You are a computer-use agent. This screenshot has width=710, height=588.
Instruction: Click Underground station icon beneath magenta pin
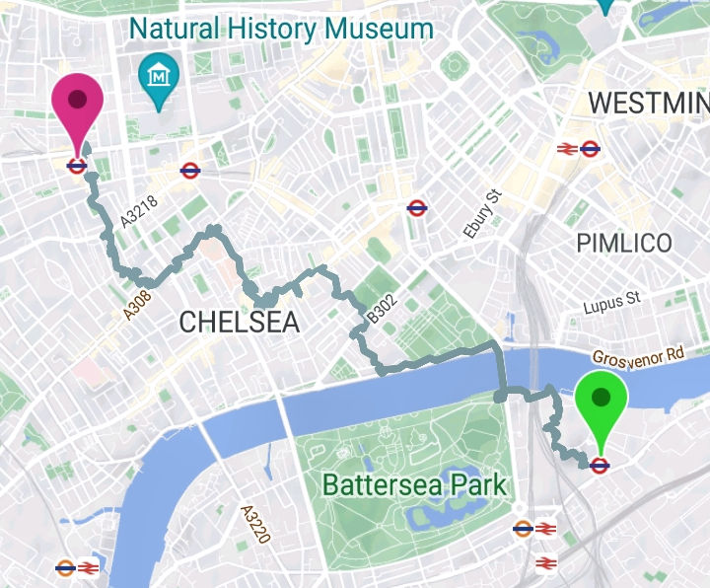pos(77,166)
